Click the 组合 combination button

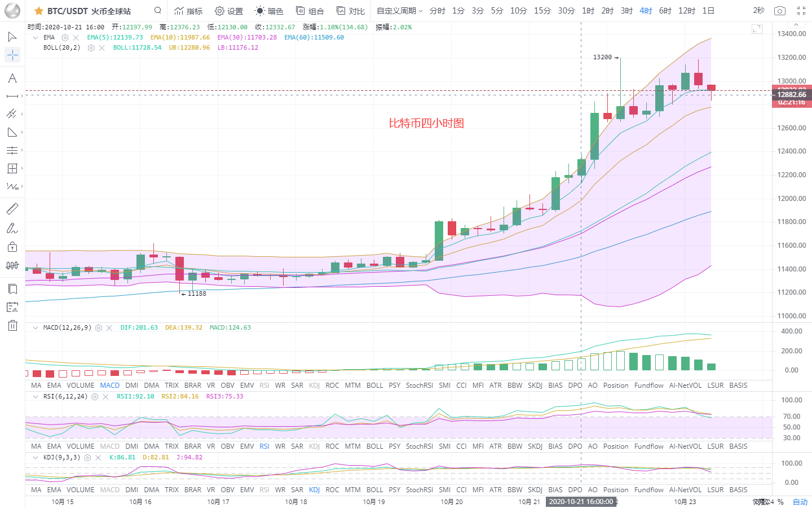point(310,11)
